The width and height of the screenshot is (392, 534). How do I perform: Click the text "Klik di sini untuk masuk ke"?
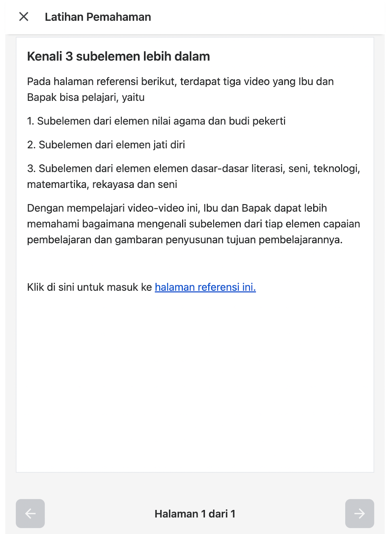[x=89, y=287]
